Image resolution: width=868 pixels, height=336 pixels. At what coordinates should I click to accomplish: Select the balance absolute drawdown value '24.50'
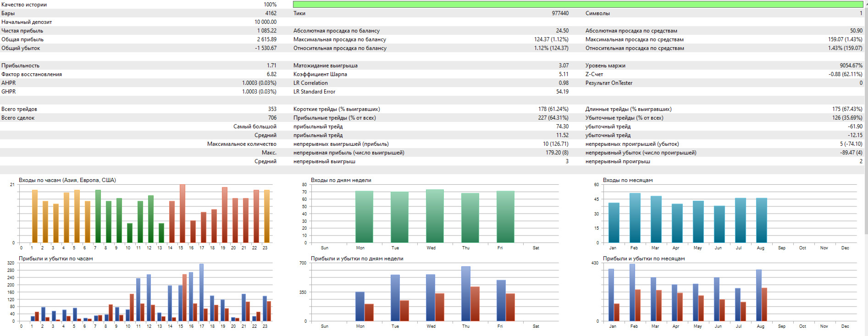click(562, 31)
